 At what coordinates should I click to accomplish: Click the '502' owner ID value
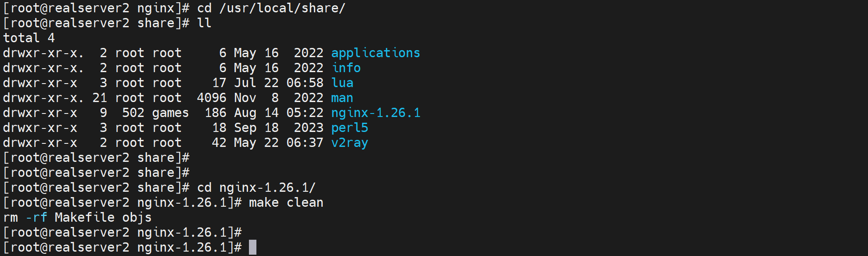(x=133, y=113)
